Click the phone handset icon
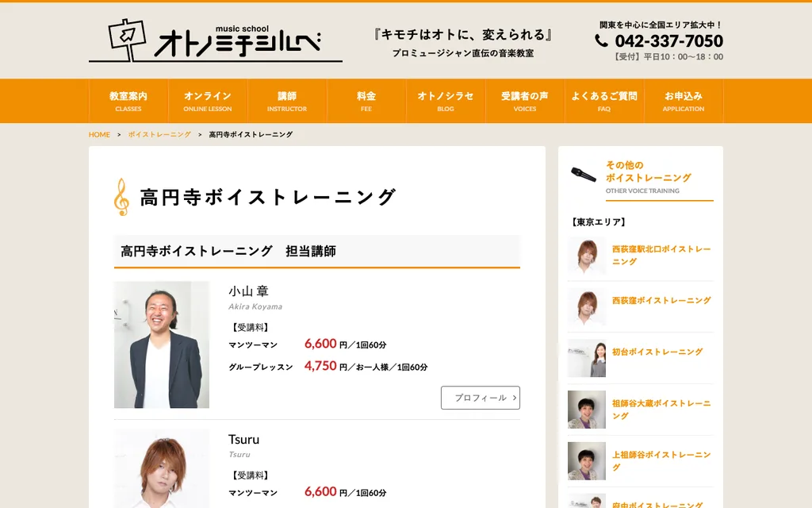Viewport: 812px width, 508px height. click(x=601, y=40)
